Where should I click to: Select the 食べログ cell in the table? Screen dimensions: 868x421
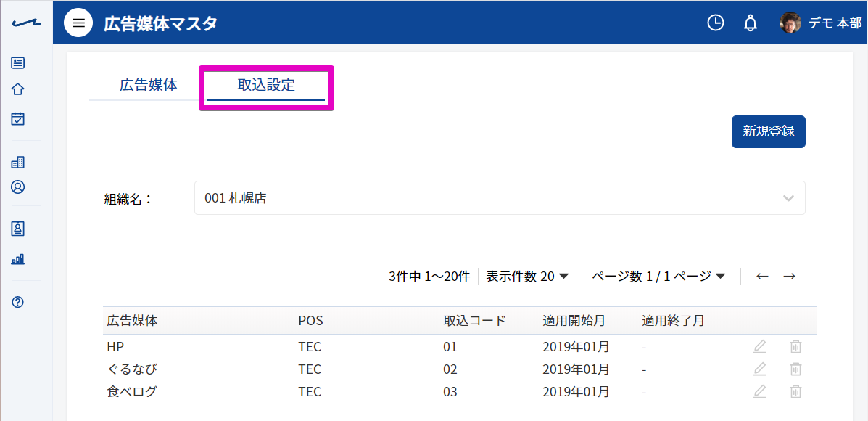click(x=132, y=391)
